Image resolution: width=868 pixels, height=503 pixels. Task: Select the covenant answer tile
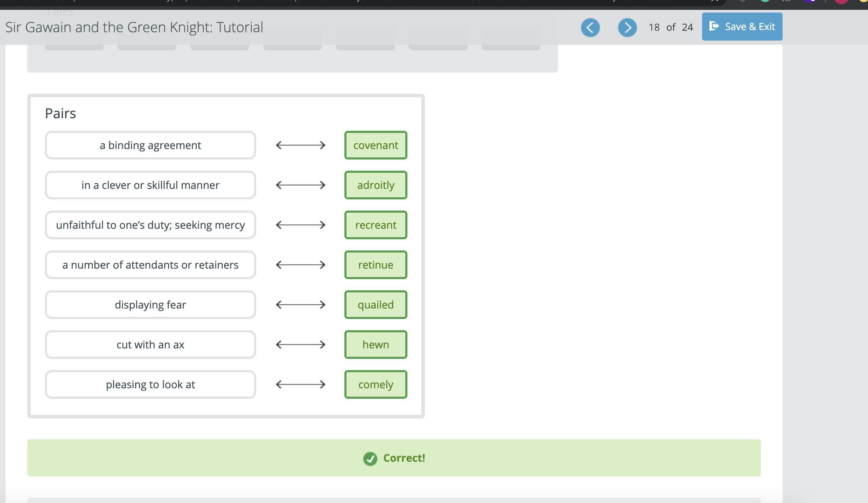pos(376,145)
